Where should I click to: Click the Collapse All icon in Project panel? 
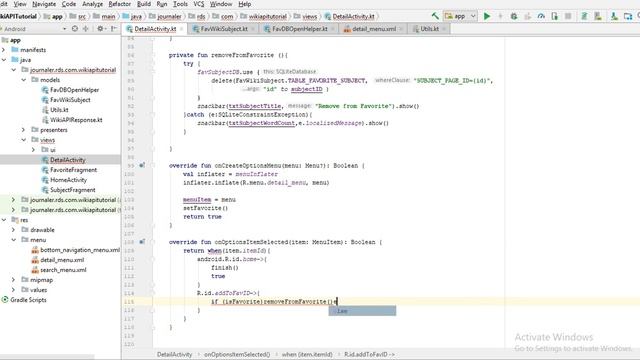86,29
